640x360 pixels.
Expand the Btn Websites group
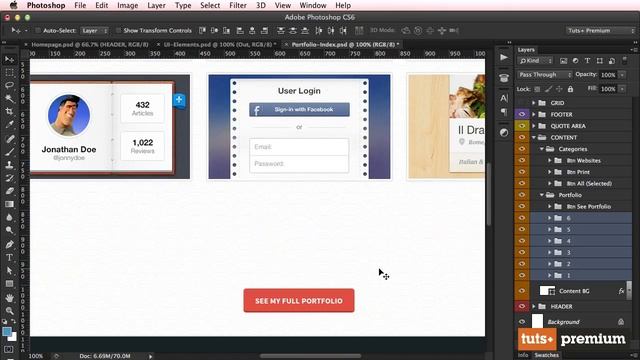click(549, 161)
